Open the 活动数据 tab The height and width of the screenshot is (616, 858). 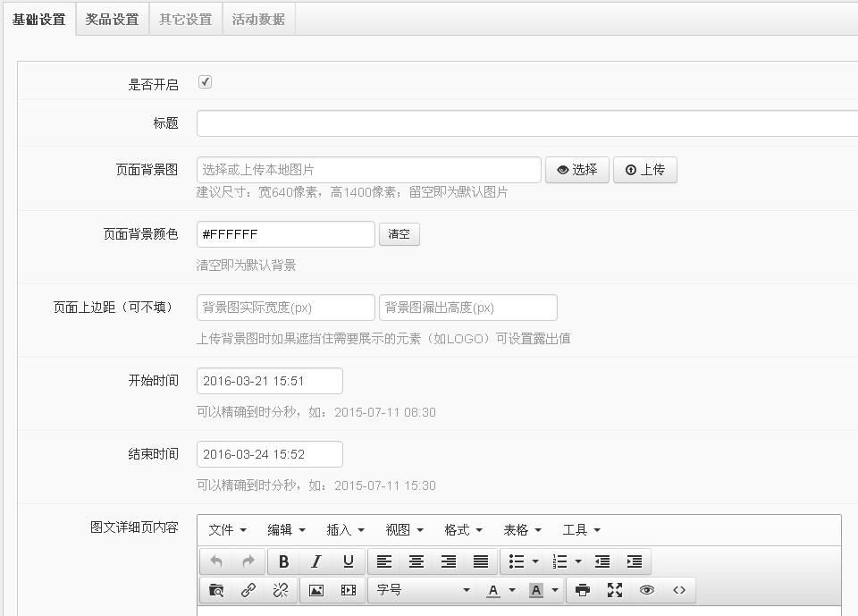[258, 18]
